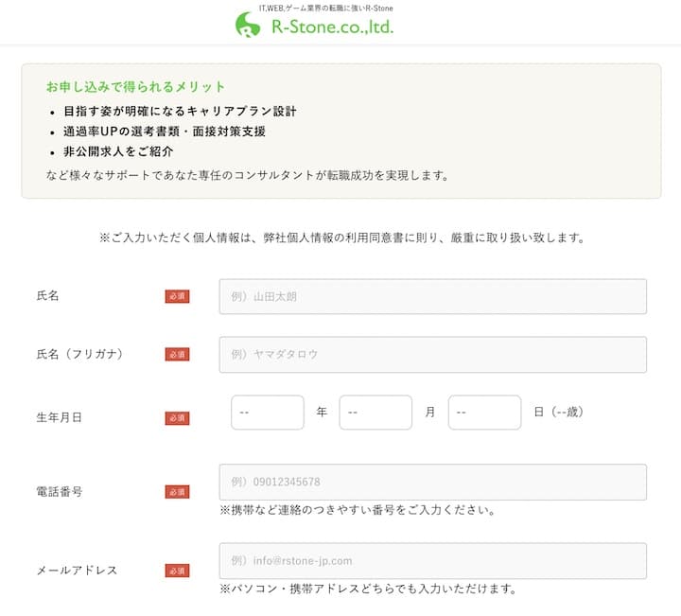Click the required badge beside 電話番号
Screen dimensions: 681x616
point(177,492)
